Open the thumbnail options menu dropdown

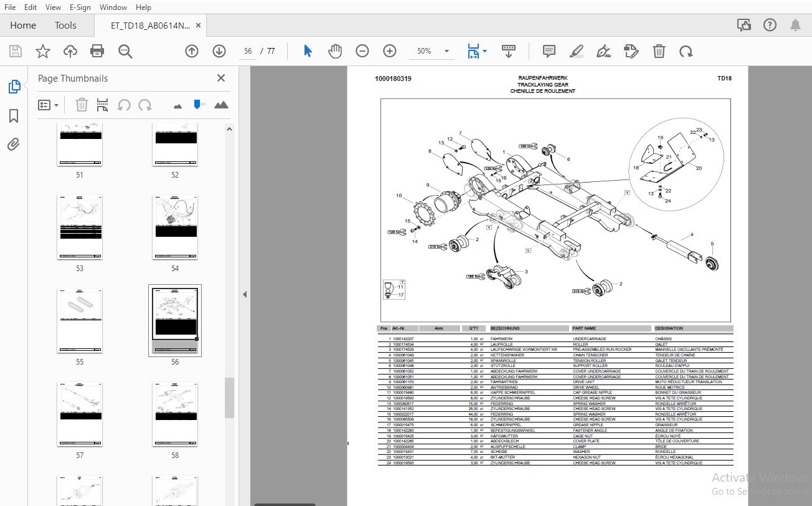tap(48, 105)
